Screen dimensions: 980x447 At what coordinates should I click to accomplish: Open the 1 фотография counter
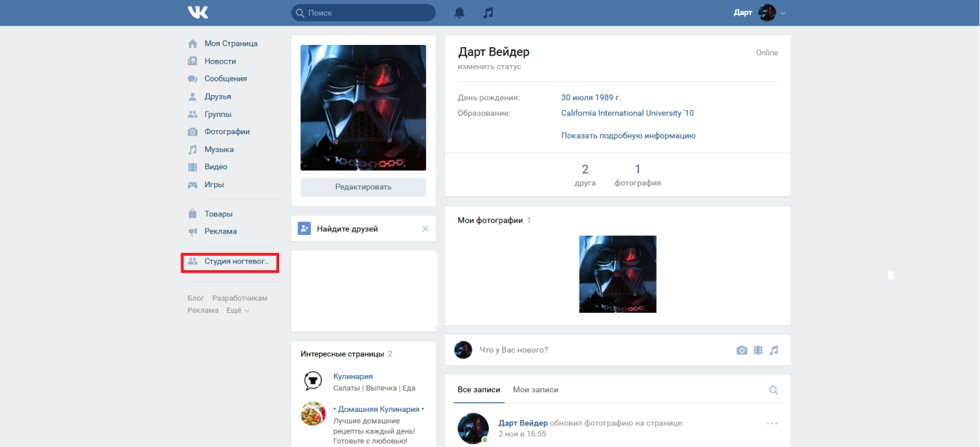(637, 174)
